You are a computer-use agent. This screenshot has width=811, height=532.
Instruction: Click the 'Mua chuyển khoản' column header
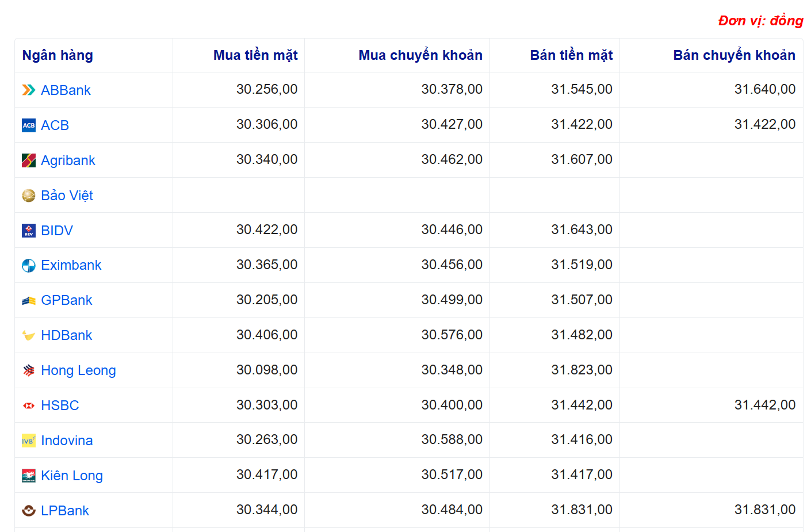pos(420,55)
